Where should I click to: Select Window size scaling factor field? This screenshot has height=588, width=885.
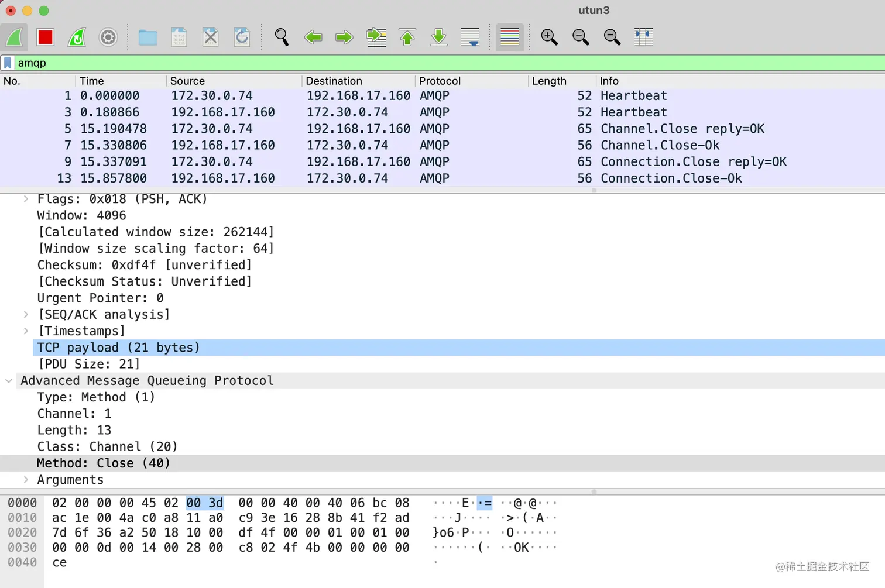pos(156,248)
